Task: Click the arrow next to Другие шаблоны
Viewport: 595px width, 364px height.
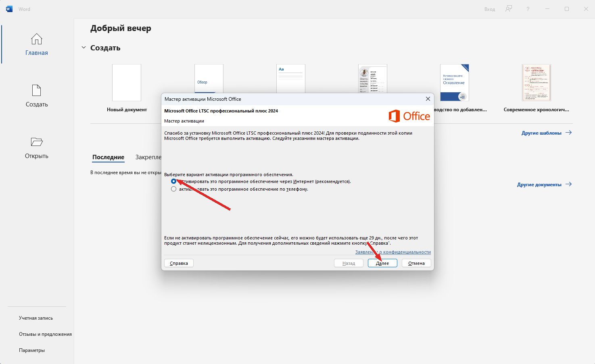Action: tap(568, 133)
